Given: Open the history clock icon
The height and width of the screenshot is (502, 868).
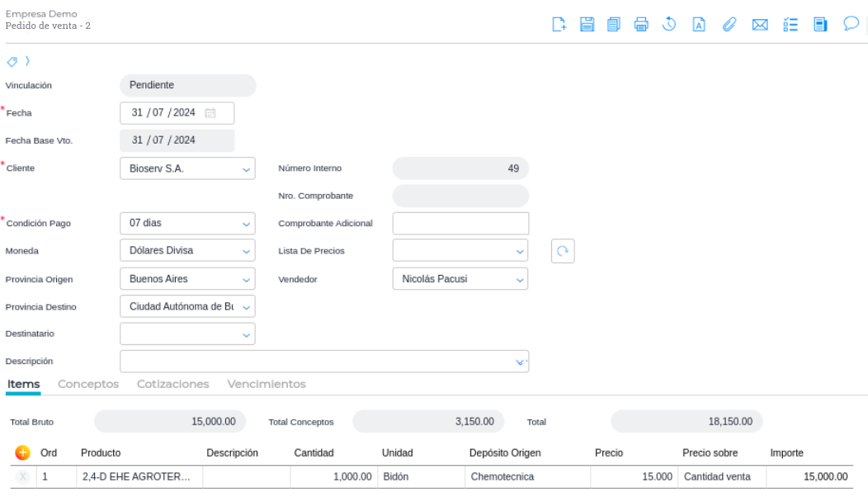Looking at the screenshot, I should pyautogui.click(x=669, y=25).
